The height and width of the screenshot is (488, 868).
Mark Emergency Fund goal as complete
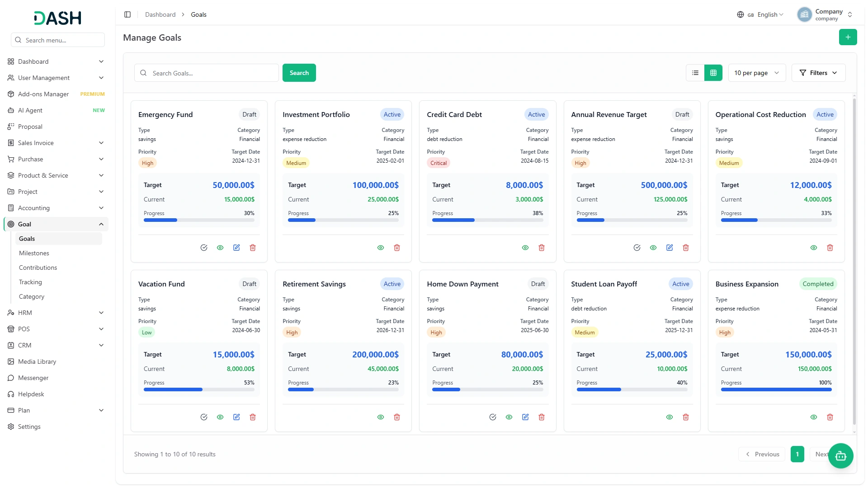204,248
